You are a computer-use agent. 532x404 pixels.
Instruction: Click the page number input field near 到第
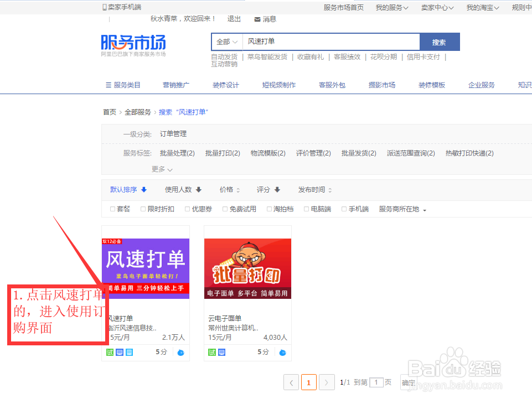click(376, 382)
